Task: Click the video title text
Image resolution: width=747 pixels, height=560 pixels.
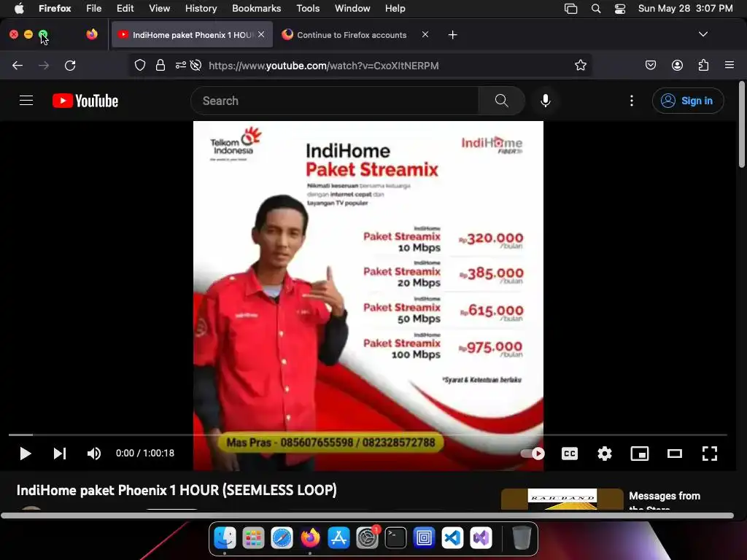Action: [x=177, y=490]
